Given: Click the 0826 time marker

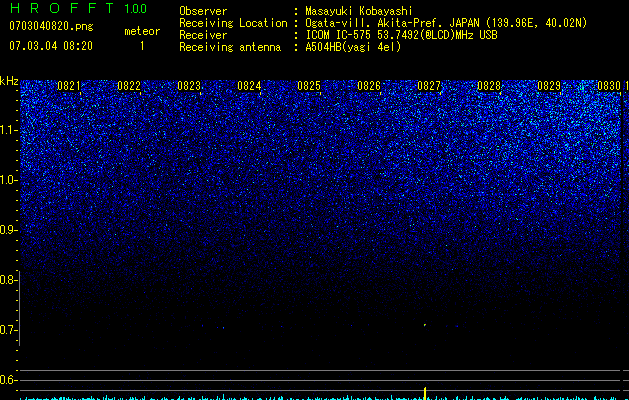Looking at the screenshot, I should 369,86.
